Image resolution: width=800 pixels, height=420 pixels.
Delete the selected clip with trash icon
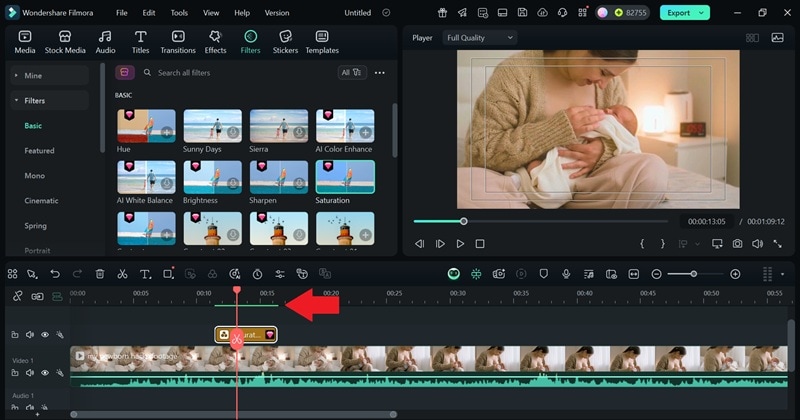(x=99, y=274)
